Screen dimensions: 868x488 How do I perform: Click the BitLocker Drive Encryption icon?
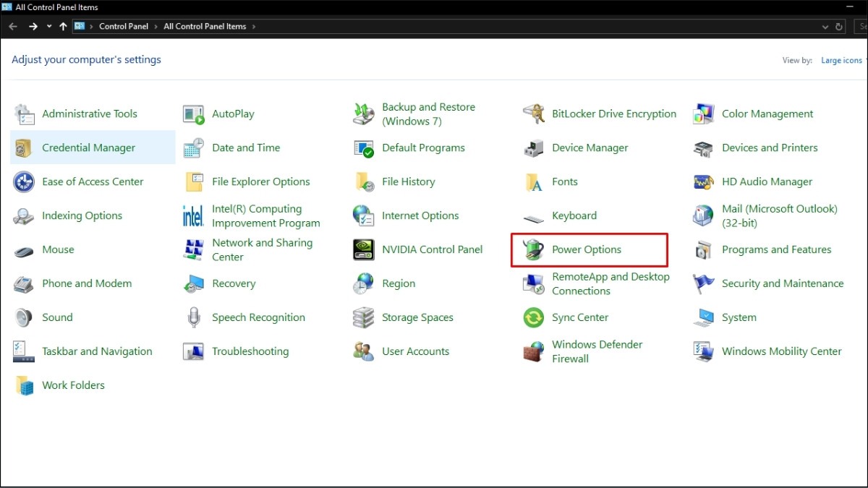tap(533, 114)
